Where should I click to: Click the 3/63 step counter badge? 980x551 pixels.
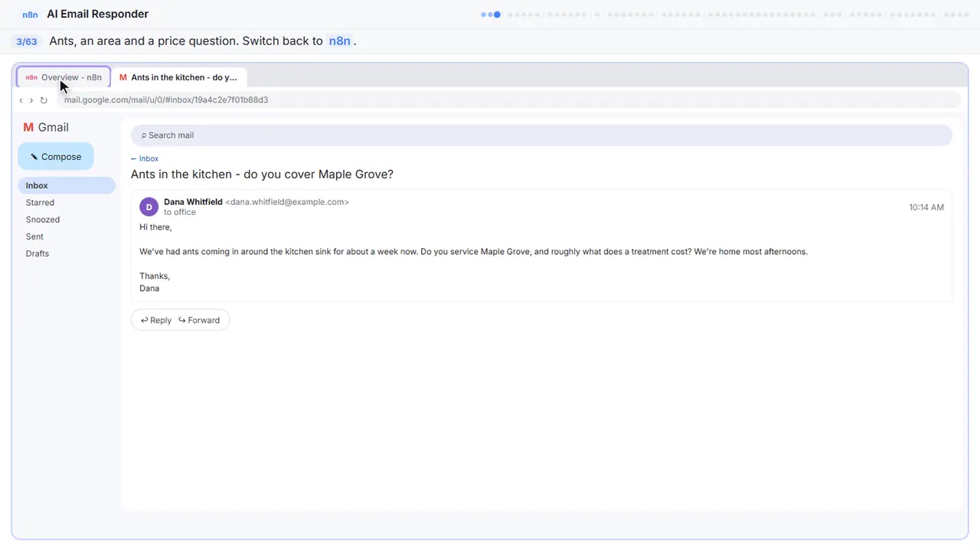click(x=27, y=41)
